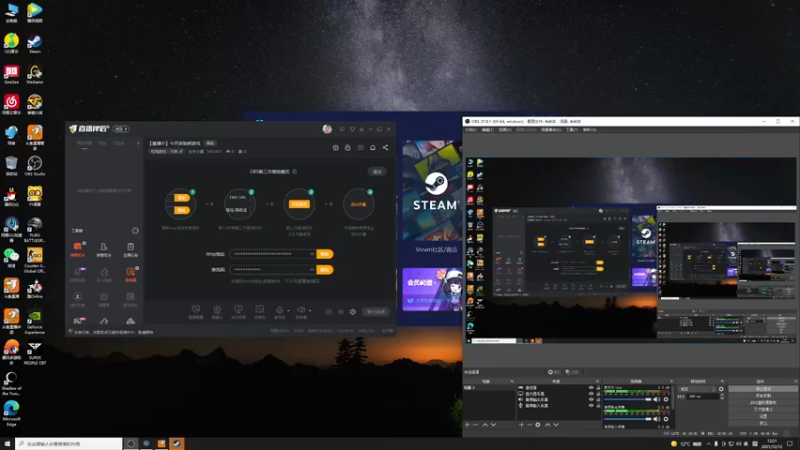Open settings gear in streaming companion bottom bar

point(353,312)
